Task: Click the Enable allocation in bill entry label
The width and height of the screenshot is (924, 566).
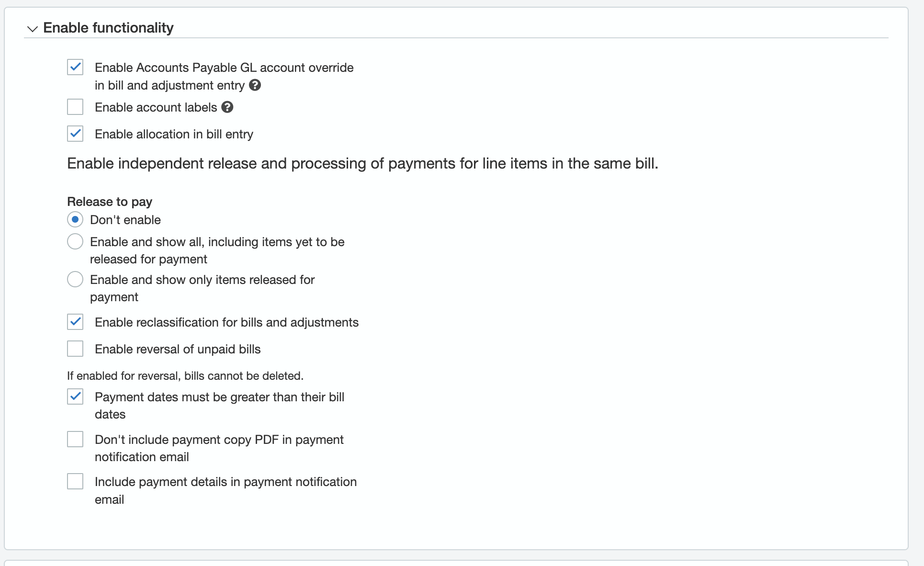Action: tap(174, 134)
